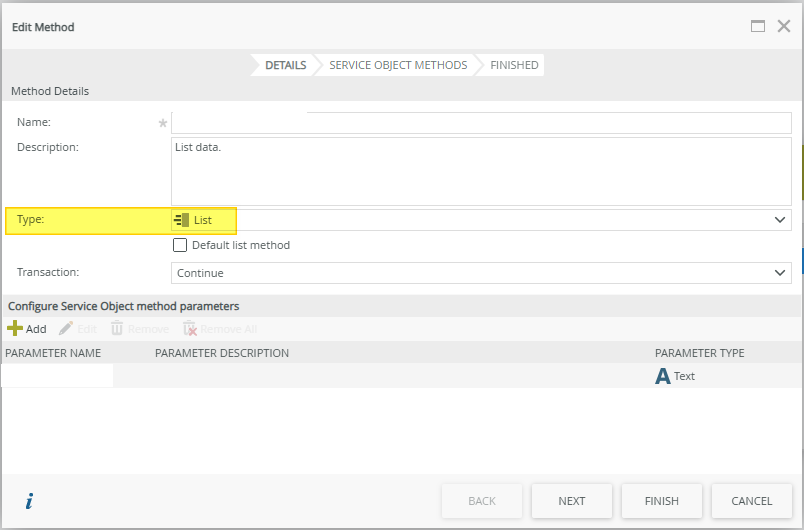Jump to the Finished wizard step
Image resolution: width=804 pixels, height=530 pixels.
(514, 65)
